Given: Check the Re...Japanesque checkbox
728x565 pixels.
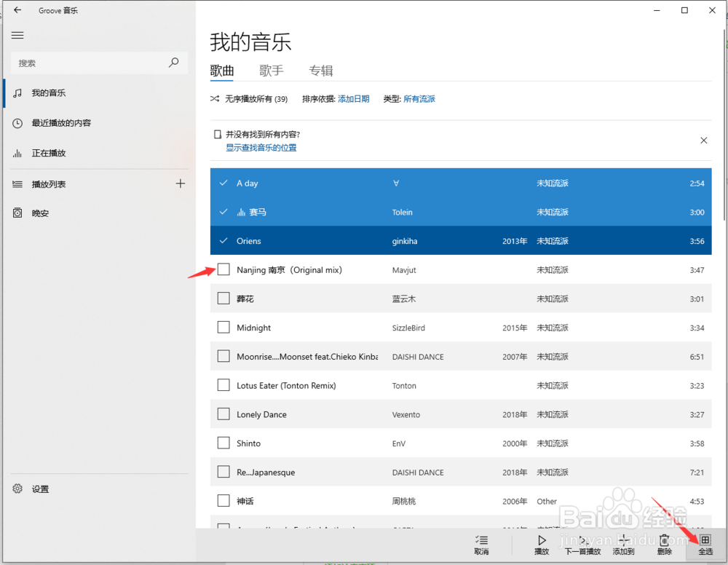Looking at the screenshot, I should coord(223,472).
